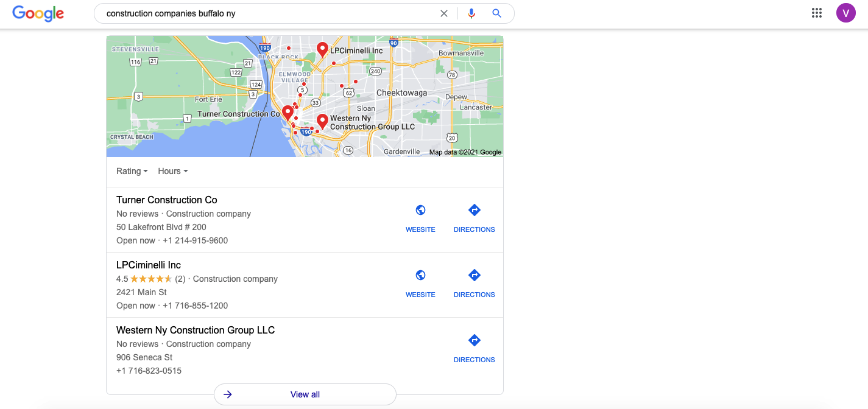
Task: Click the Google logo
Action: click(x=38, y=13)
